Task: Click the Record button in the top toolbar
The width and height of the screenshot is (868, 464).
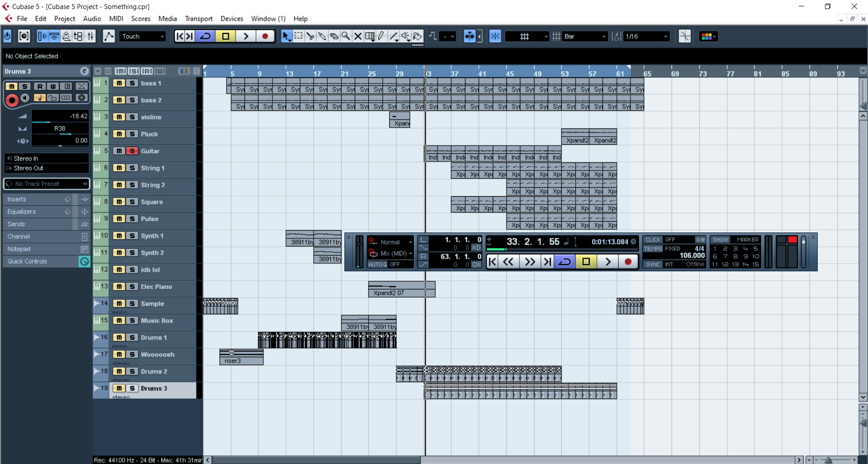Action: click(265, 36)
